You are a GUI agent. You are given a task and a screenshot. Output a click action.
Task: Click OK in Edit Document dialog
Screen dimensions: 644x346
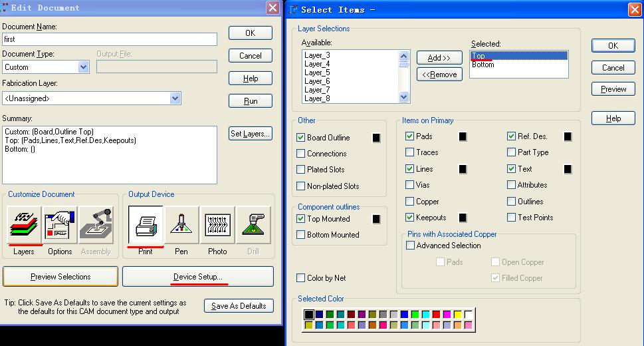point(250,33)
